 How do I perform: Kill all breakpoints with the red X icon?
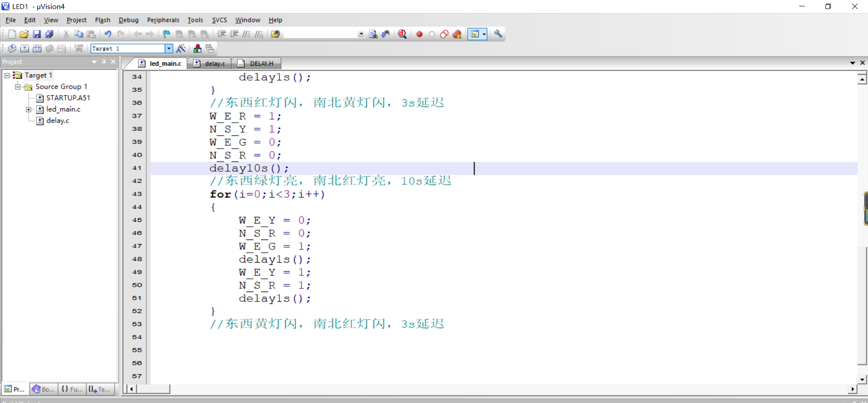coord(457,34)
